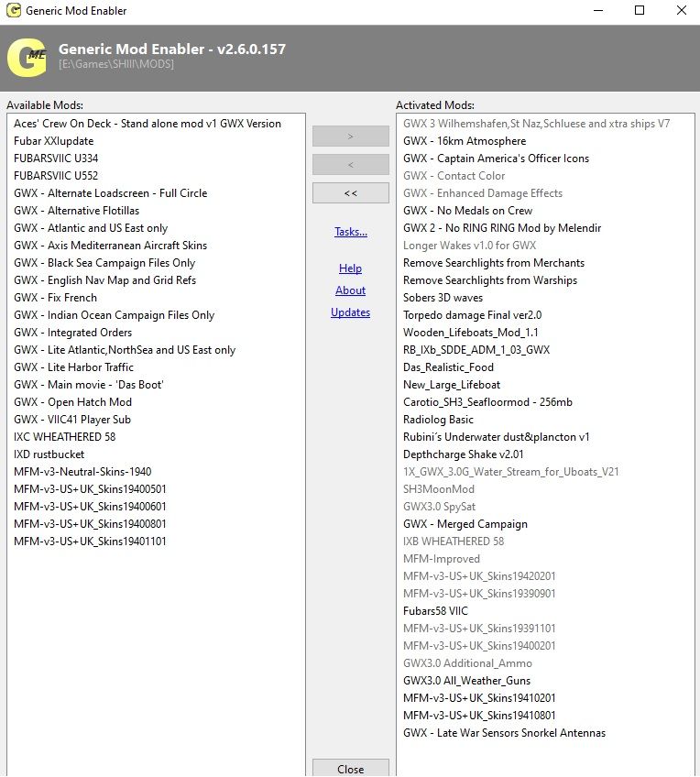Click the Close button
The image size is (700, 777).
pyautogui.click(x=350, y=768)
